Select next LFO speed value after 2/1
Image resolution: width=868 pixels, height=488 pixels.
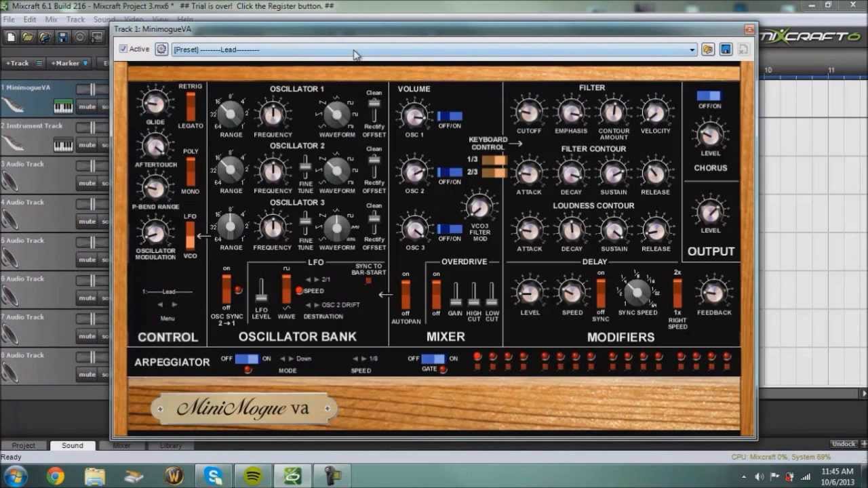317,279
